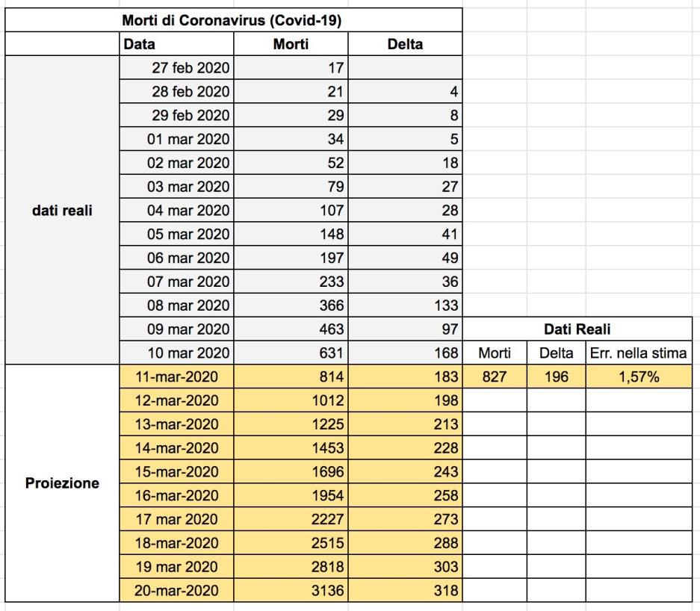Image resolution: width=700 pixels, height=611 pixels.
Task: Select the real deaths cell showing 827
Action: point(494,377)
